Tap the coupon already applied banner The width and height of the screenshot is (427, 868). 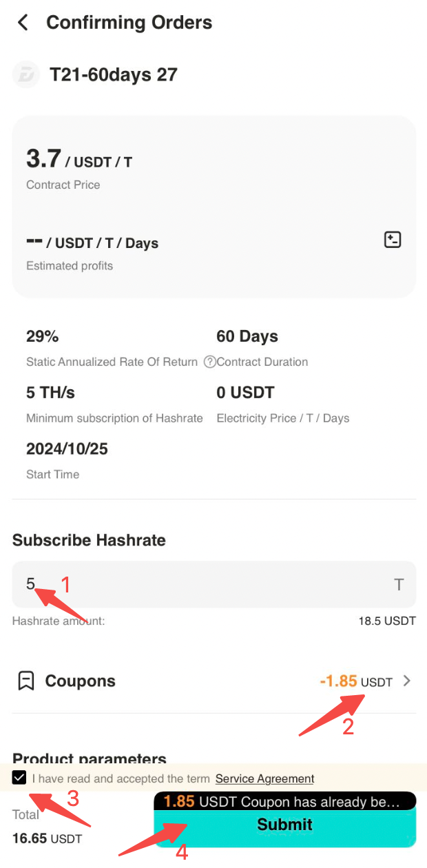285,802
